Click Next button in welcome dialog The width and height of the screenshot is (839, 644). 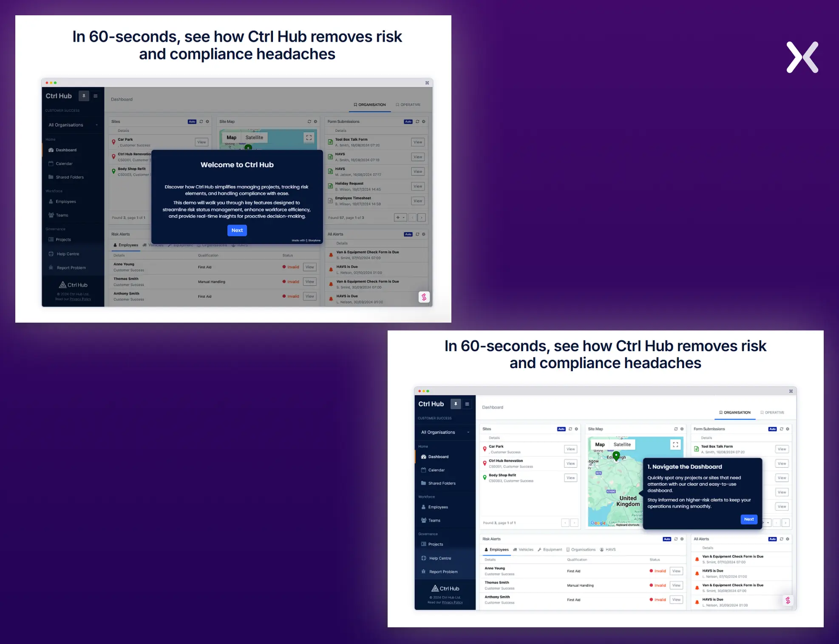(x=237, y=230)
